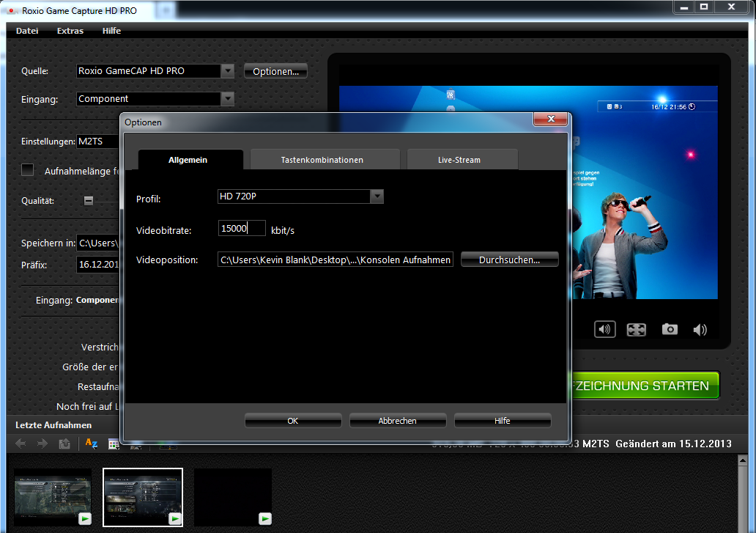756x533 pixels.
Task: Click the unboxed speaker volume icon
Action: [x=700, y=329]
